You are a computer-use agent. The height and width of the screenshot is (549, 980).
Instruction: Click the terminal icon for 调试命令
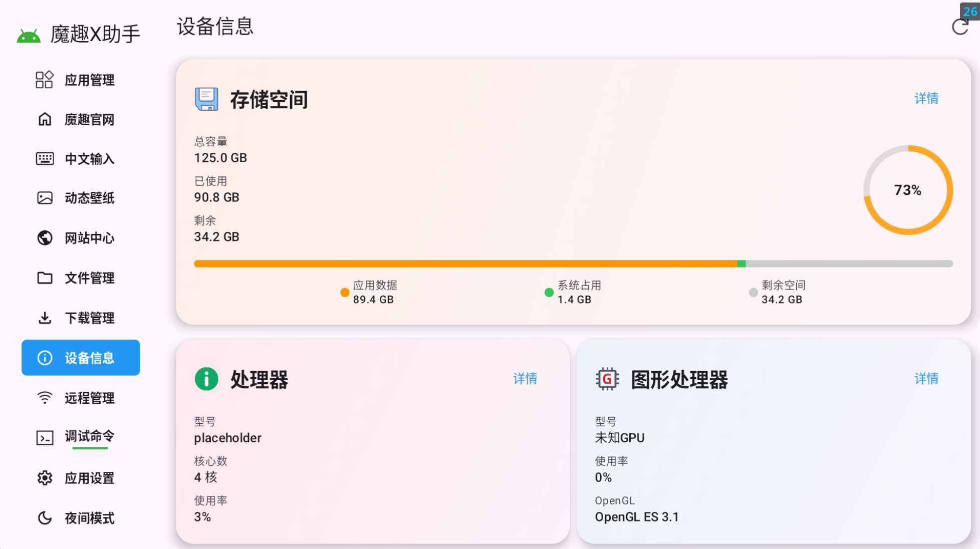tap(45, 438)
